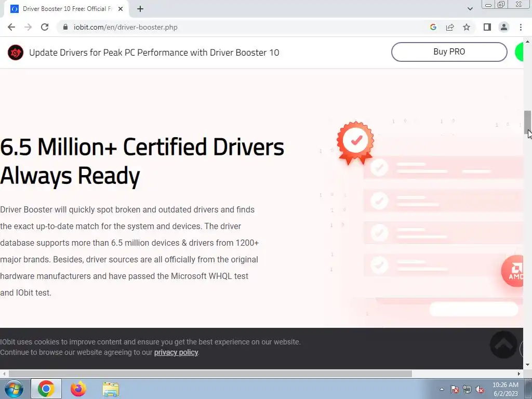532x399 pixels.
Task: Share this page icon
Action: point(450,27)
